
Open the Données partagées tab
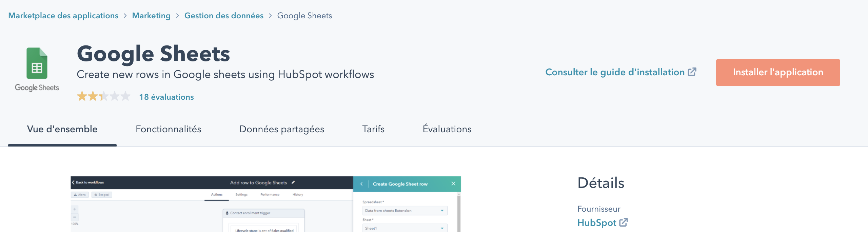[x=282, y=129]
